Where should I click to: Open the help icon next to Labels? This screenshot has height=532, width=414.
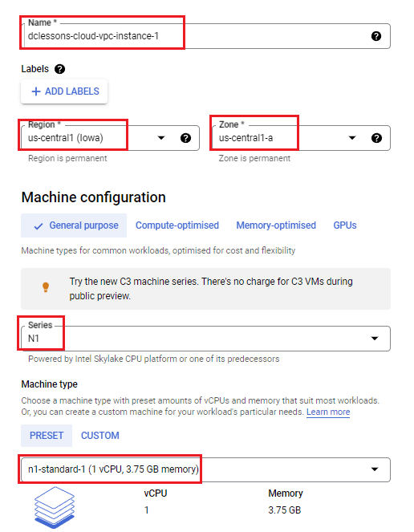click(59, 69)
